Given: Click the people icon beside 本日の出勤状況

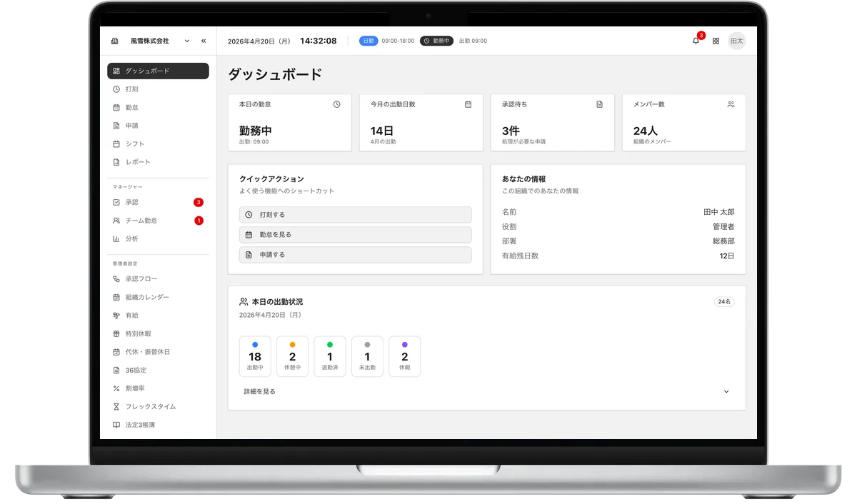Looking at the screenshot, I should pos(244,302).
